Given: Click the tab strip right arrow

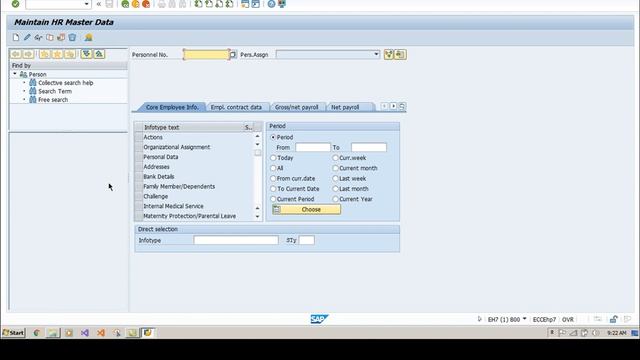Looking at the screenshot, I should point(393,107).
